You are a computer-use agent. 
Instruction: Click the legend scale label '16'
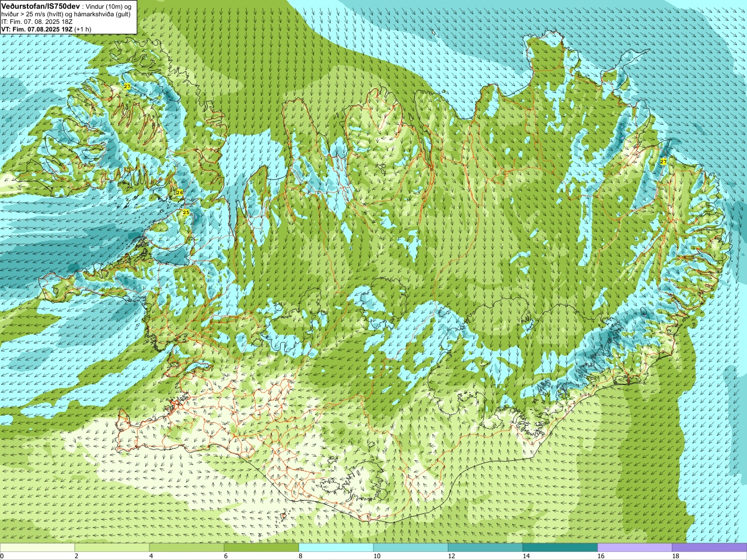[x=601, y=556]
